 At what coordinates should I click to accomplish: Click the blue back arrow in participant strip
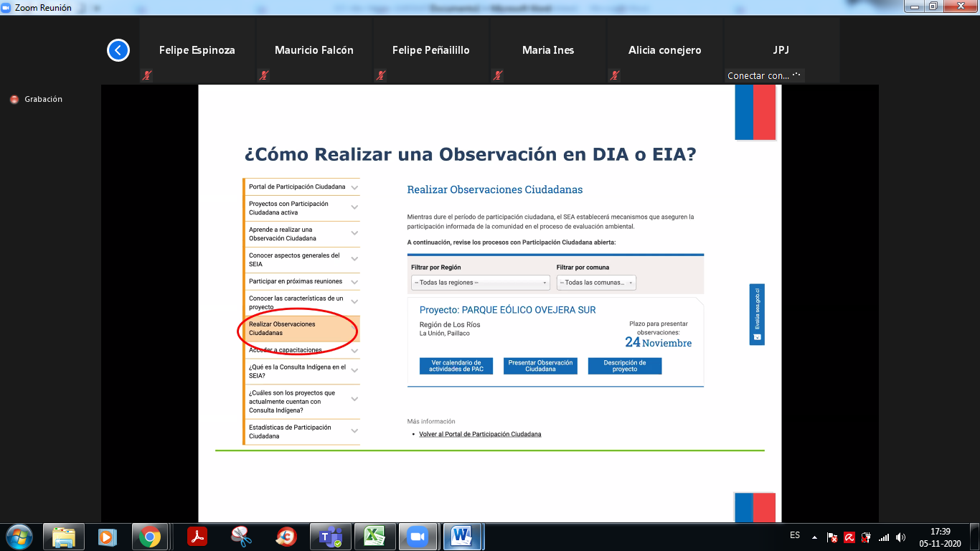tap(118, 50)
